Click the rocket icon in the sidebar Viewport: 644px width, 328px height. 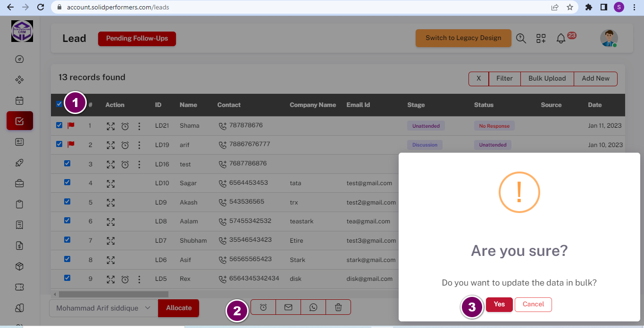pyautogui.click(x=19, y=163)
